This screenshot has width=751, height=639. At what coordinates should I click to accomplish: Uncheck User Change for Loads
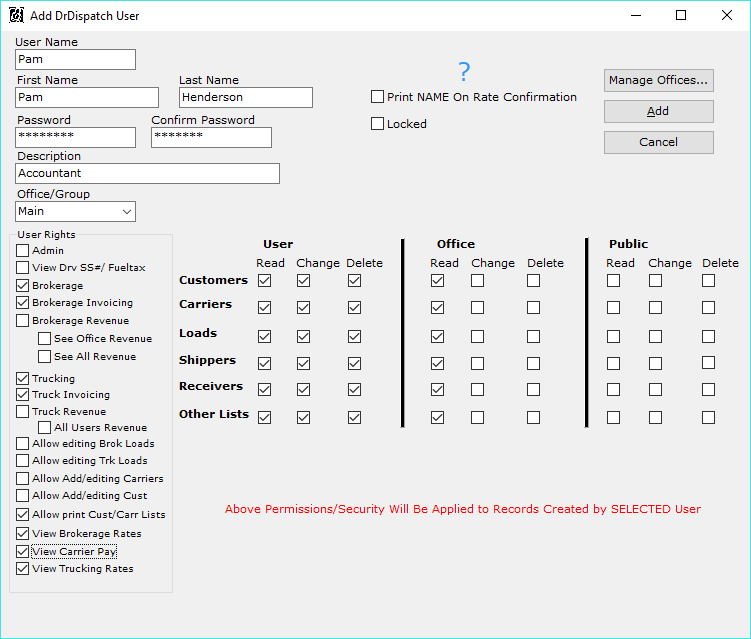(x=303, y=337)
